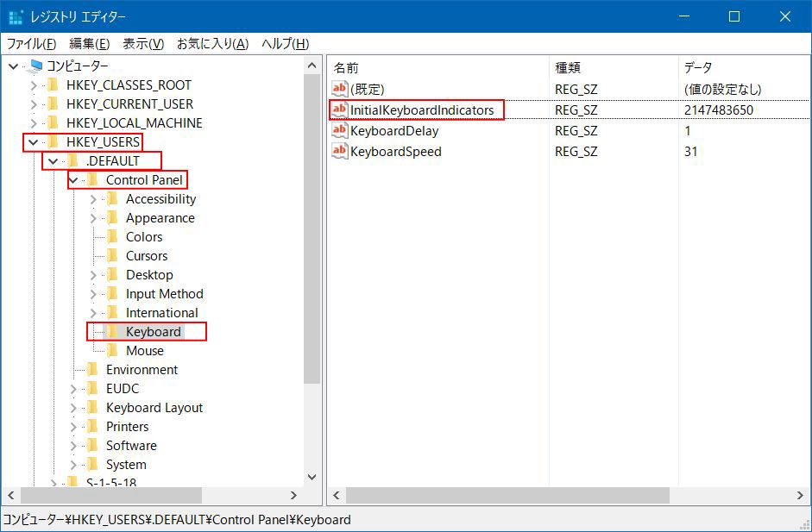The width and height of the screenshot is (812, 532).
Task: Click the Environment folder icon
Action: pos(92,370)
